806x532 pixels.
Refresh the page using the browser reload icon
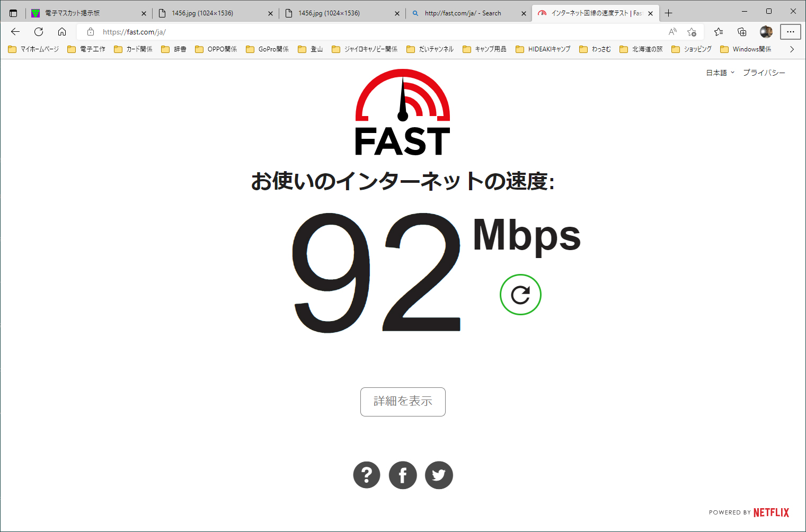coord(39,32)
